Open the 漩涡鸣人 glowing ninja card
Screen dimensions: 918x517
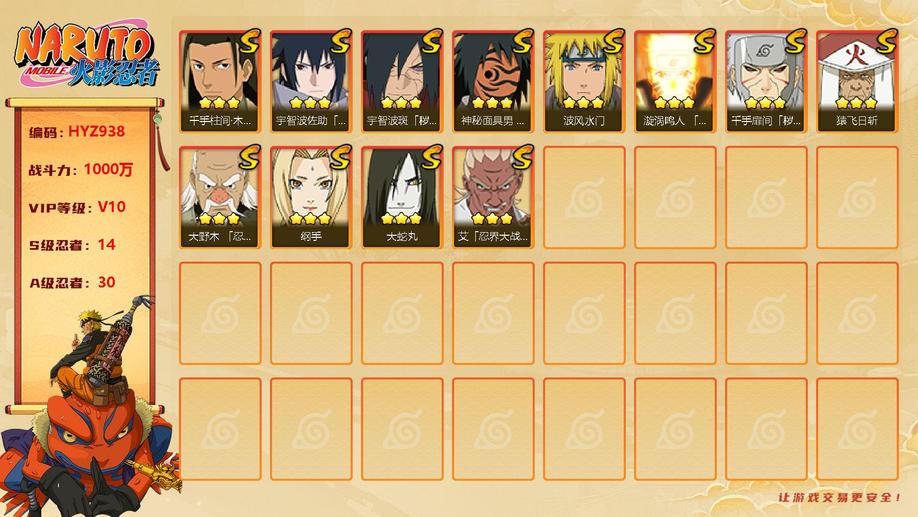[x=675, y=81]
